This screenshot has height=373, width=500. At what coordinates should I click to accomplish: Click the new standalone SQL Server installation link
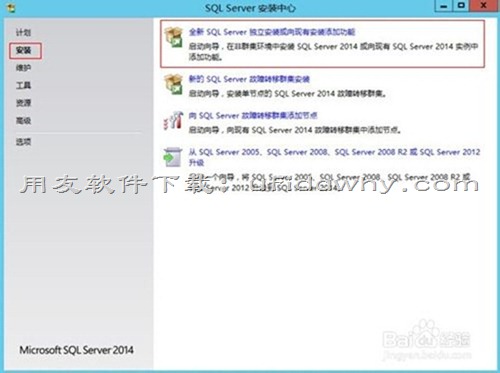click(x=272, y=32)
